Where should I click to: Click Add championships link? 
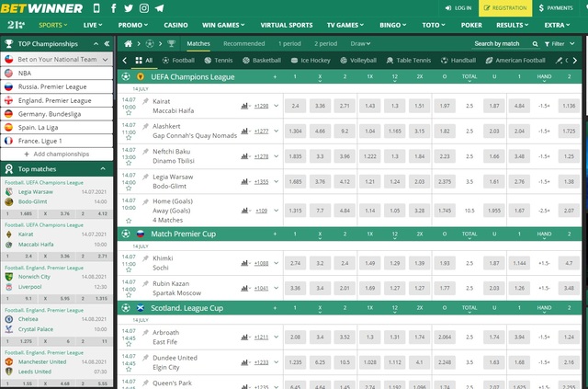pyautogui.click(x=57, y=154)
